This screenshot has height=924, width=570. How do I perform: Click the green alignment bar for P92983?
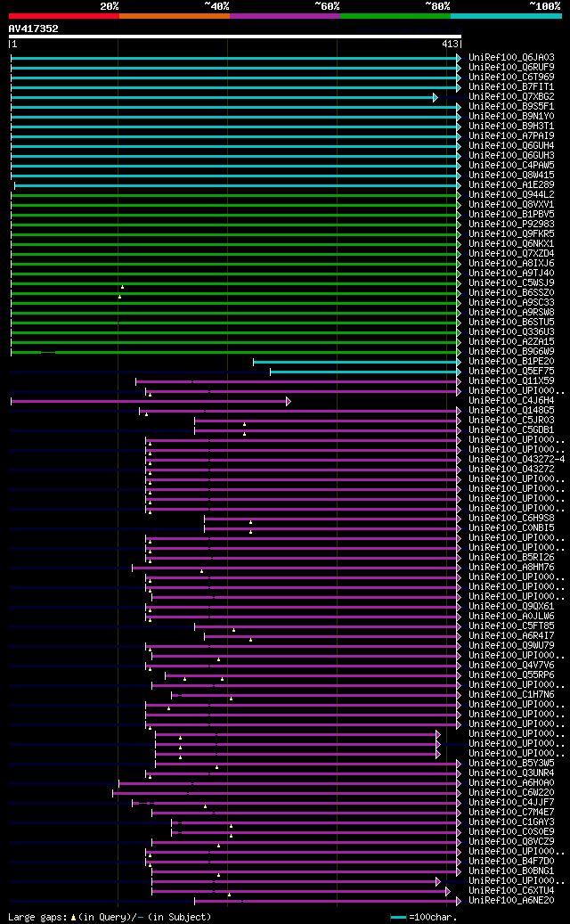(x=235, y=225)
